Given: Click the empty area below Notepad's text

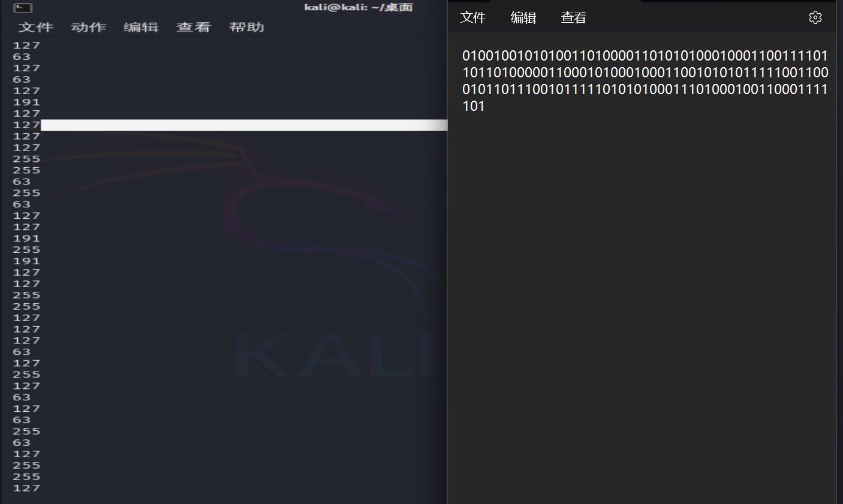Looking at the screenshot, I should pos(642,300).
